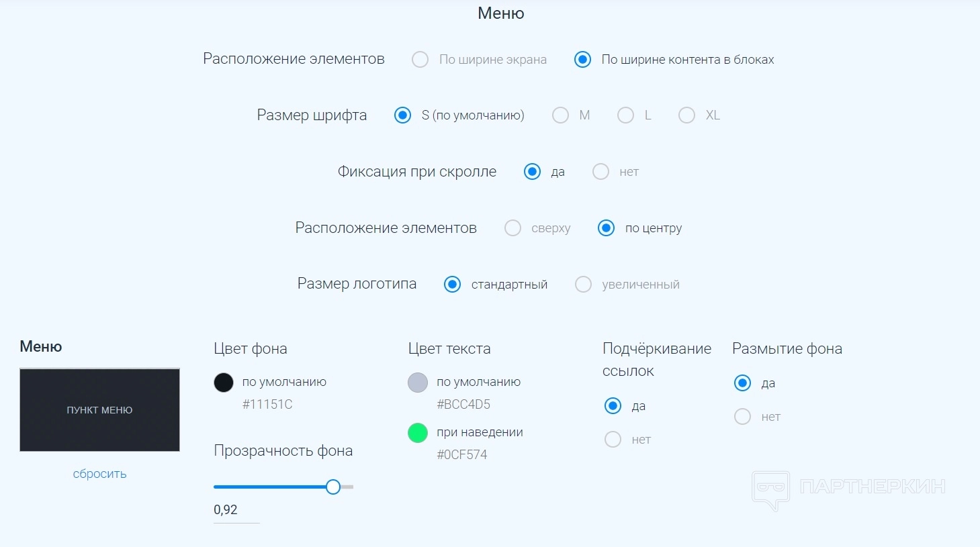Select S (по умолчанию) font size
Screen dimensions: 980x547
(x=403, y=115)
